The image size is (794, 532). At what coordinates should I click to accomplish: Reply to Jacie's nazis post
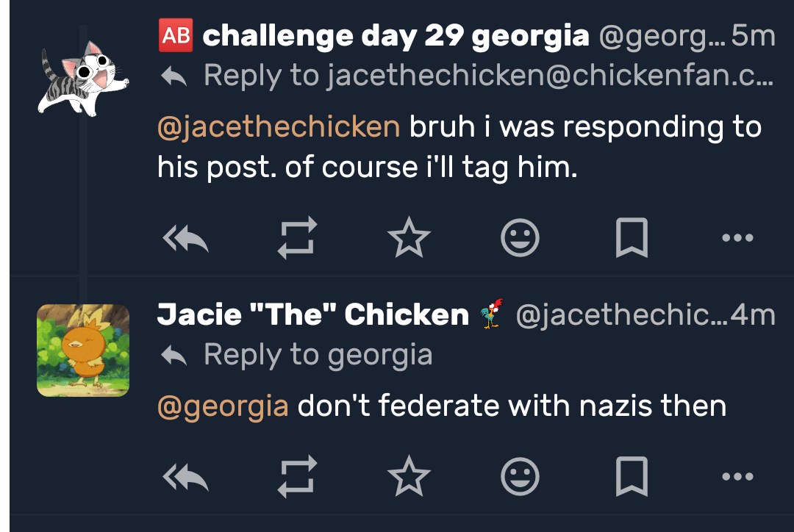(185, 476)
